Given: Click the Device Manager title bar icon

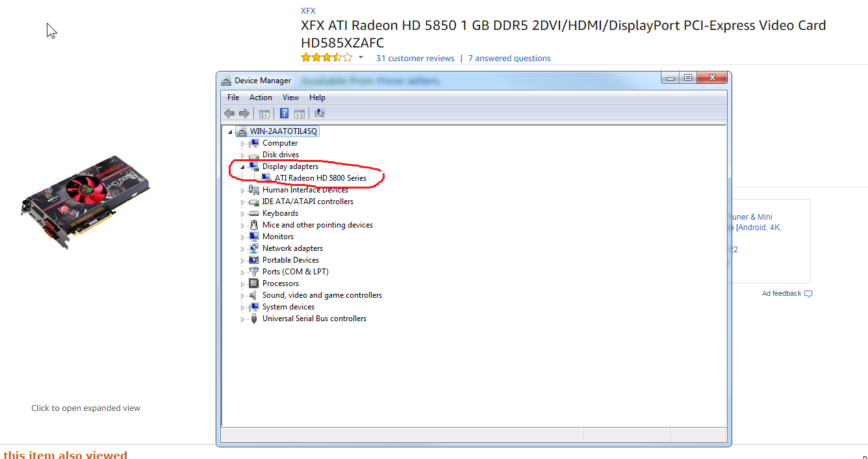Looking at the screenshot, I should point(226,81).
